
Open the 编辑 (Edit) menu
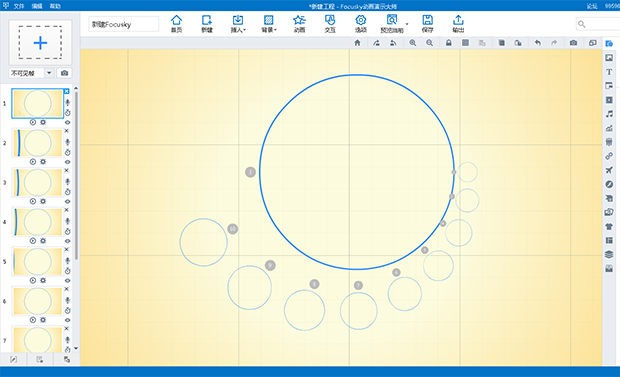(37, 6)
